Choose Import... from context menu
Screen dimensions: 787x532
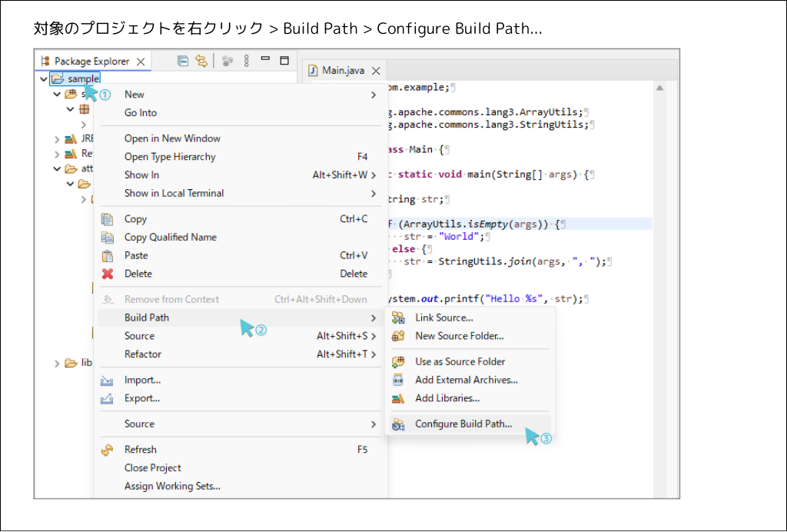241,380
